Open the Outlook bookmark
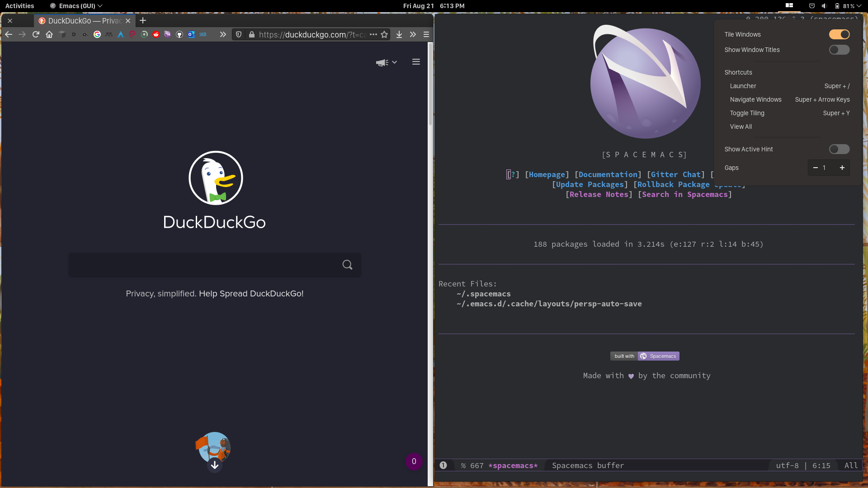Image resolution: width=868 pixels, height=488 pixels. (191, 34)
